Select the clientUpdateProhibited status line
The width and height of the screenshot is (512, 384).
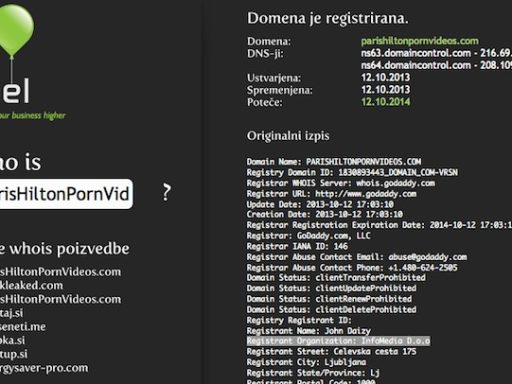[x=331, y=288]
